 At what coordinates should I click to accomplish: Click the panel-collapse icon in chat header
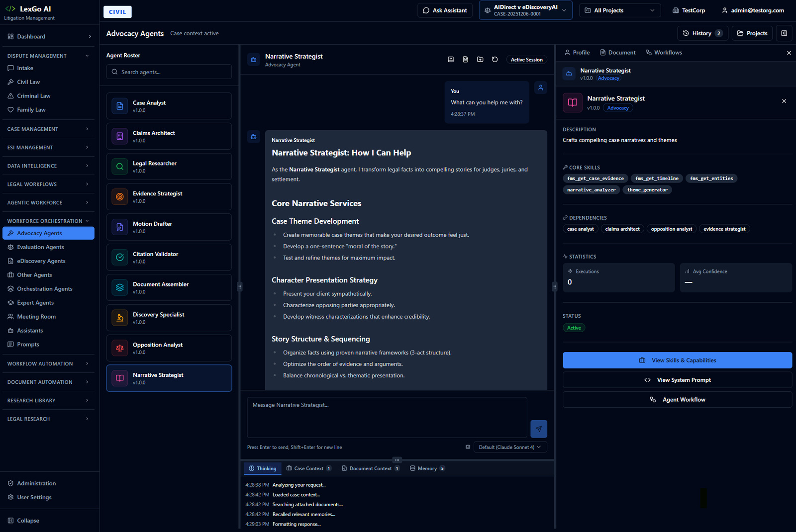tap(451, 60)
